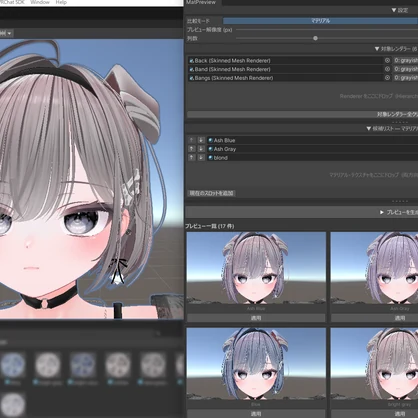
Task: Collapse the 対象レンダラー section
Action: click(377, 49)
